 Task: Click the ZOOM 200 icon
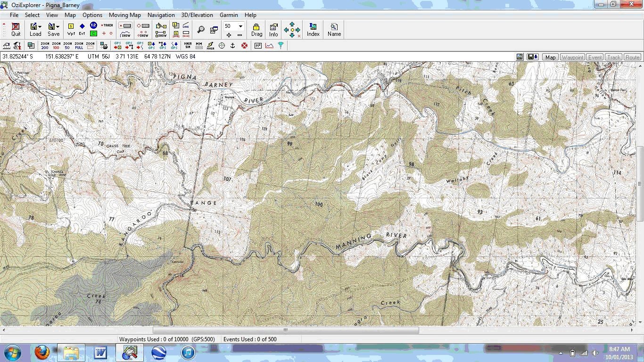[x=45, y=46]
